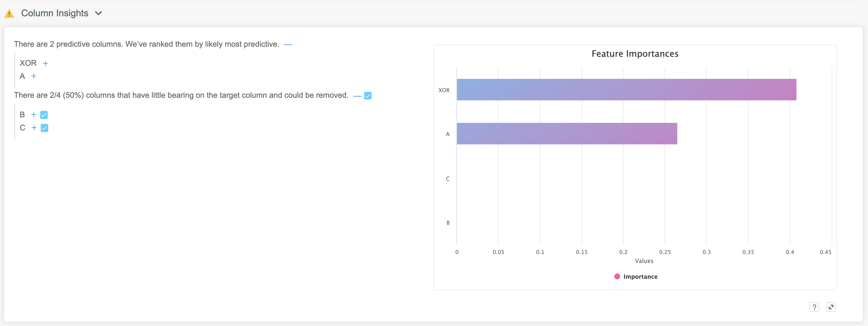Image resolution: width=868 pixels, height=326 pixels.
Task: Collapse the removable columns list with minus
Action: pos(357,96)
